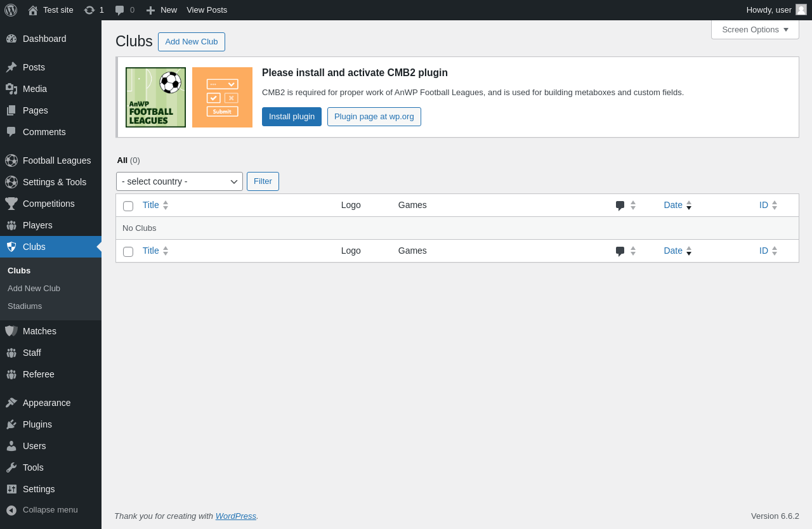
Task: Open the Howdy, user account menu
Action: point(776,10)
